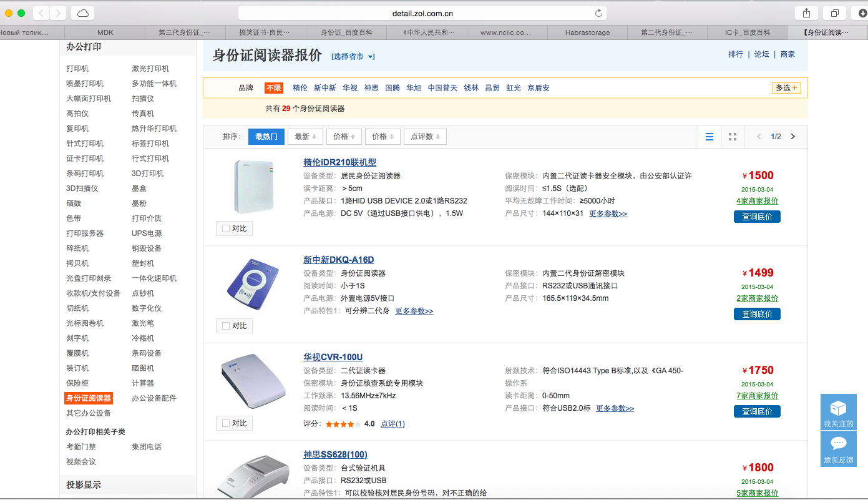868x500 pixels.
Task: Switch to grid view layout icon
Action: pos(733,137)
